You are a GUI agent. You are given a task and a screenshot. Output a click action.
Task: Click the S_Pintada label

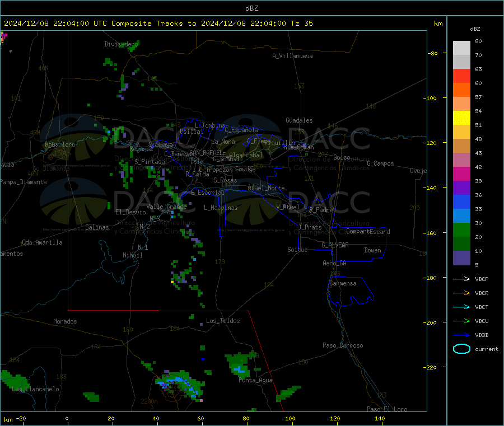[x=150, y=162]
